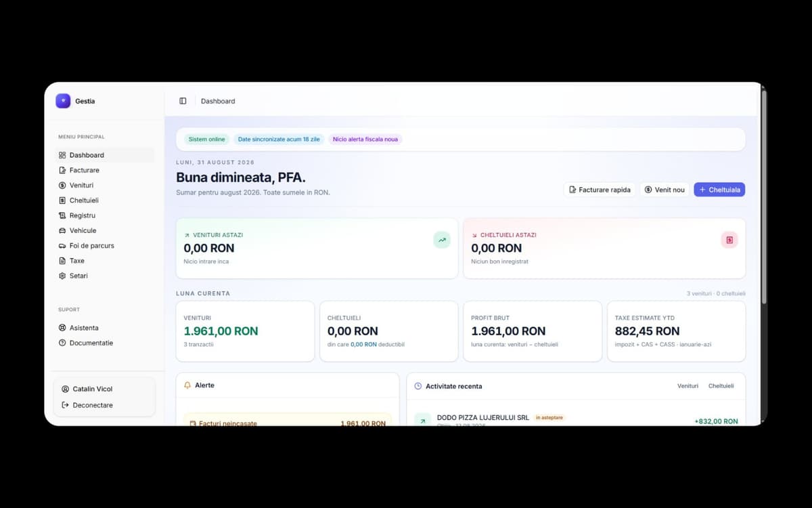Open the Facturi neincasate alert
The width and height of the screenshot is (812, 508).
pos(288,420)
